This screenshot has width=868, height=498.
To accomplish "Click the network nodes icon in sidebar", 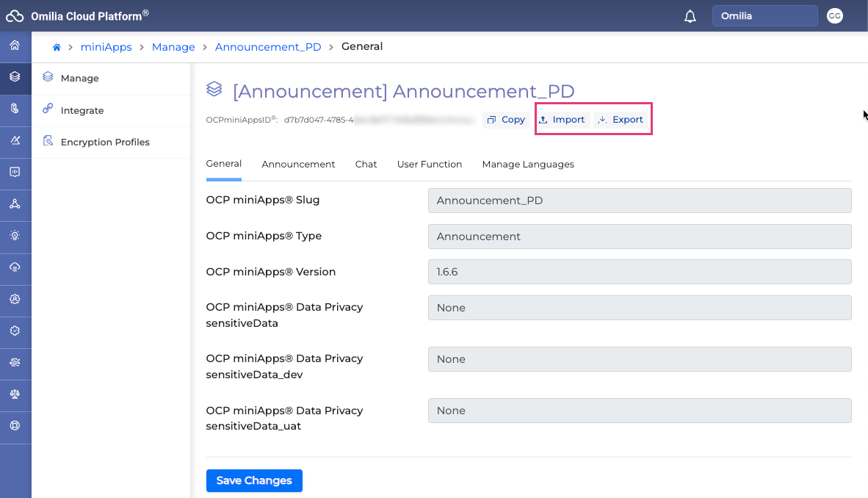I will [15, 204].
